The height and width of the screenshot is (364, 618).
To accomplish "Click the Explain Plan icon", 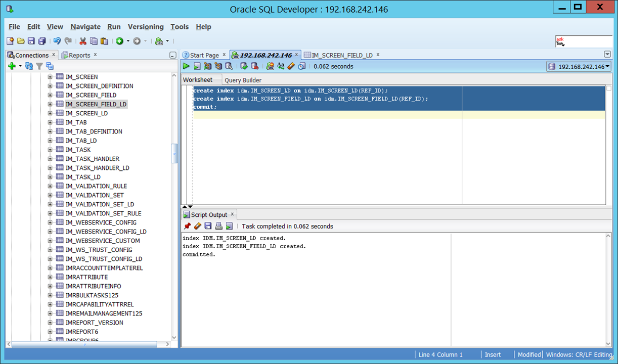I will point(218,66).
